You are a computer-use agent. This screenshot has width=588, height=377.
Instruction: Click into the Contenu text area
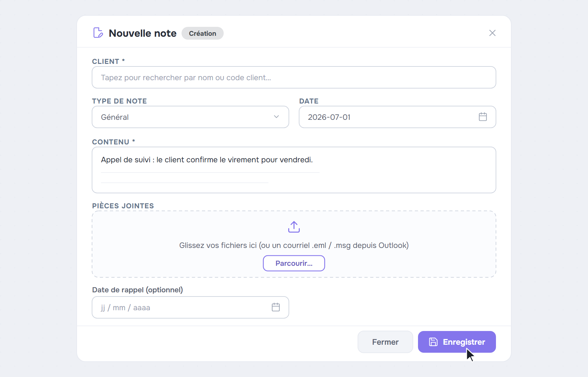pyautogui.click(x=294, y=170)
